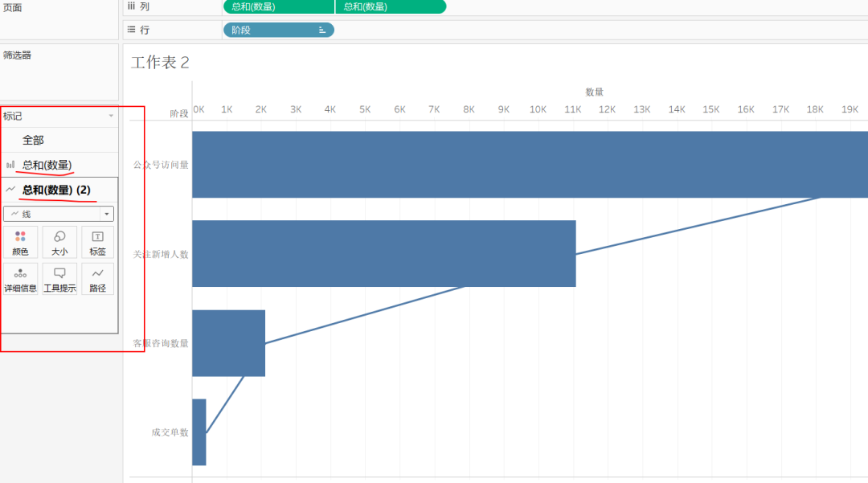Click the 详细信息 (Detail) mark button
This screenshot has width=868, height=483.
[x=20, y=279]
